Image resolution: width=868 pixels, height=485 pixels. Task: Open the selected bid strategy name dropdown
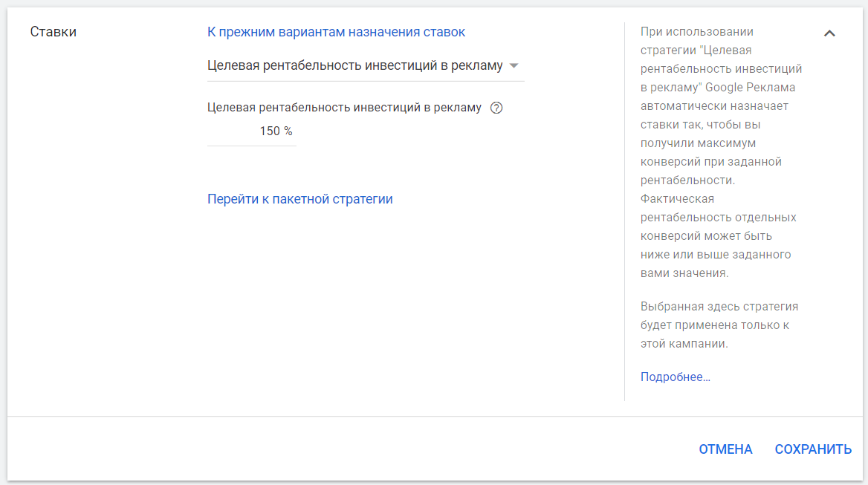tap(354, 66)
